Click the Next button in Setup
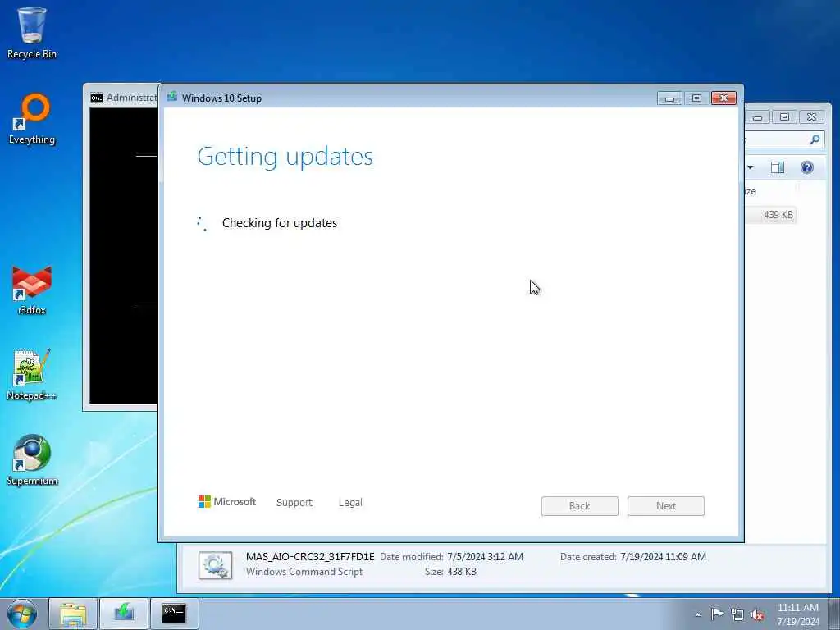 point(666,505)
